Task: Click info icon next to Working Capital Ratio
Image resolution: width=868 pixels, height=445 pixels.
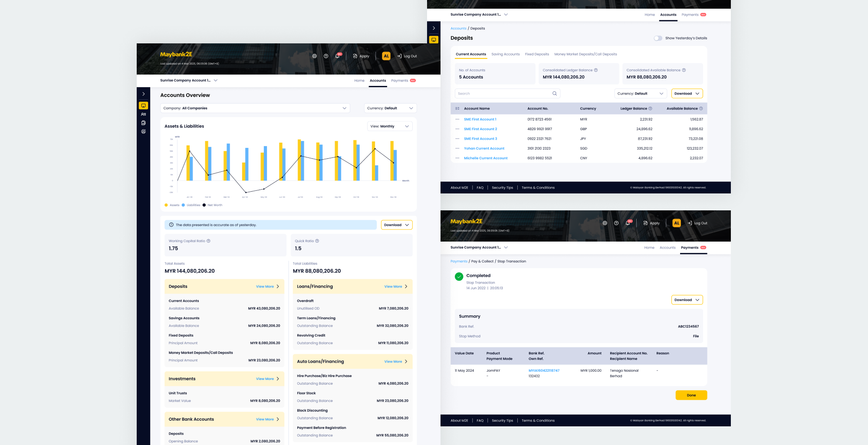Action: pos(208,241)
